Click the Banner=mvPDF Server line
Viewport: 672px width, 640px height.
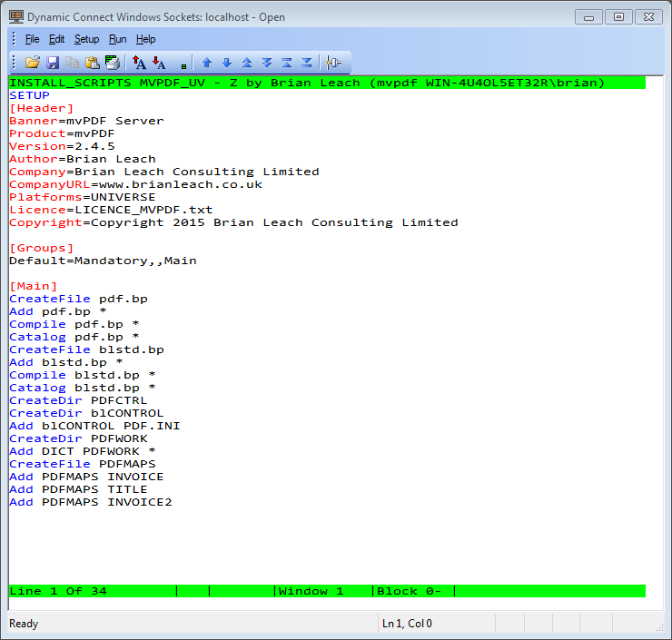pyautogui.click(x=86, y=121)
